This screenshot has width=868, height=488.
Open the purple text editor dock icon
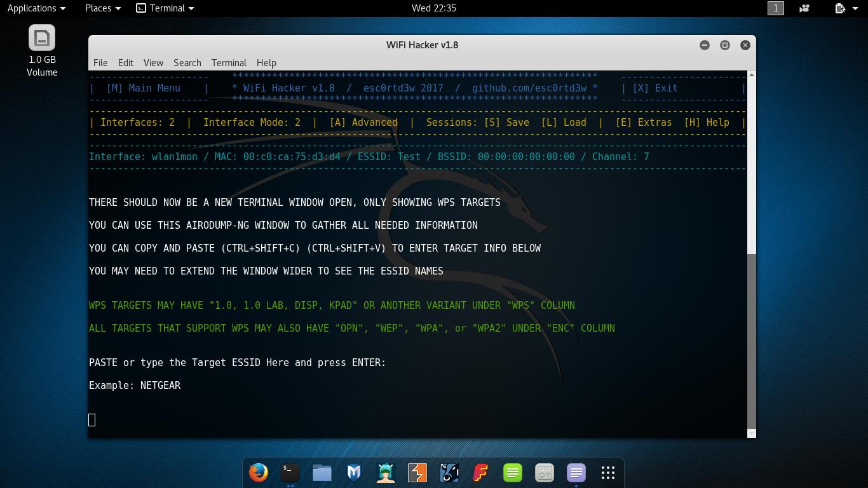click(576, 473)
